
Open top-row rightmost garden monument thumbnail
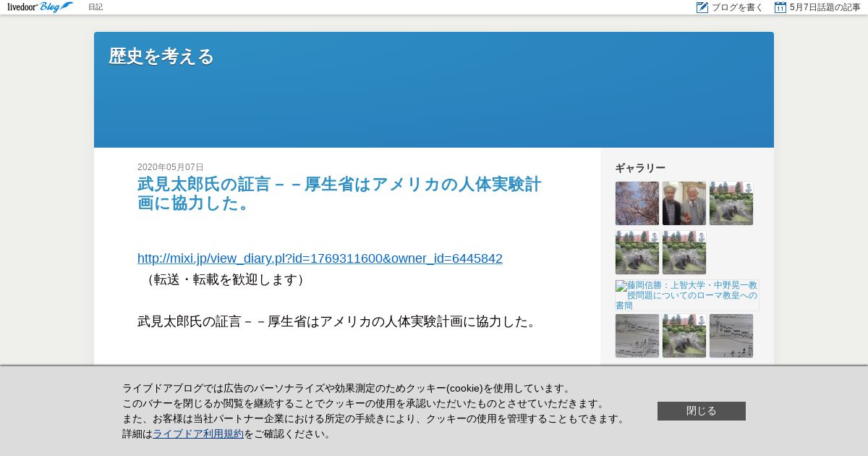pos(731,203)
